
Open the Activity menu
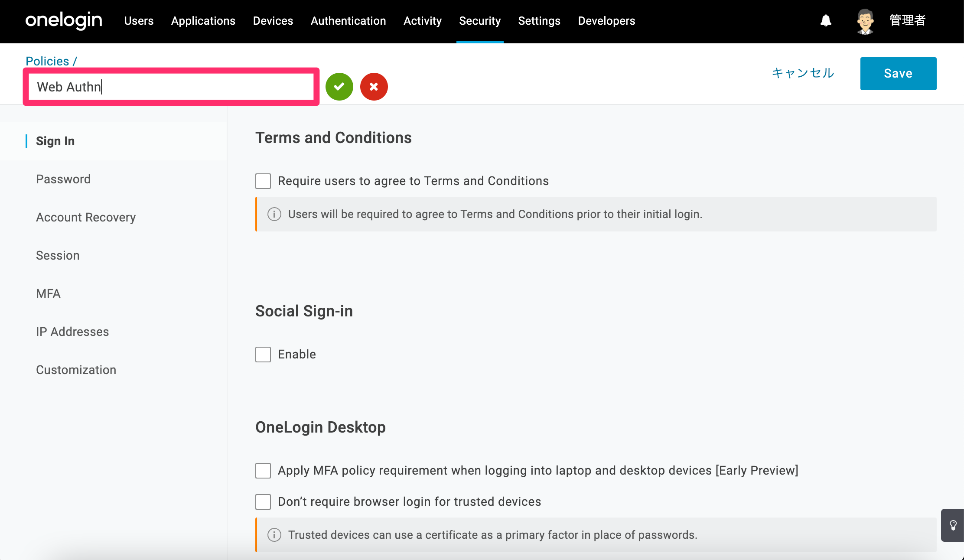point(423,21)
